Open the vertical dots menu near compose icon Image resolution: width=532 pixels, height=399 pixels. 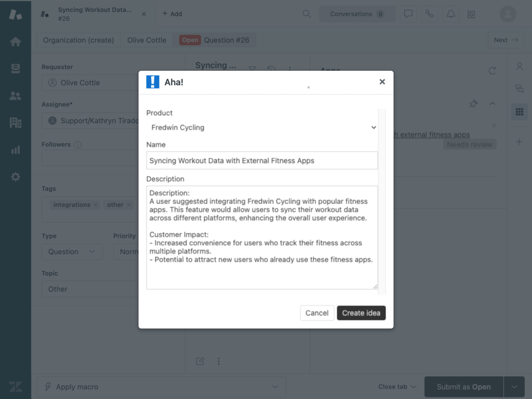tap(219, 361)
